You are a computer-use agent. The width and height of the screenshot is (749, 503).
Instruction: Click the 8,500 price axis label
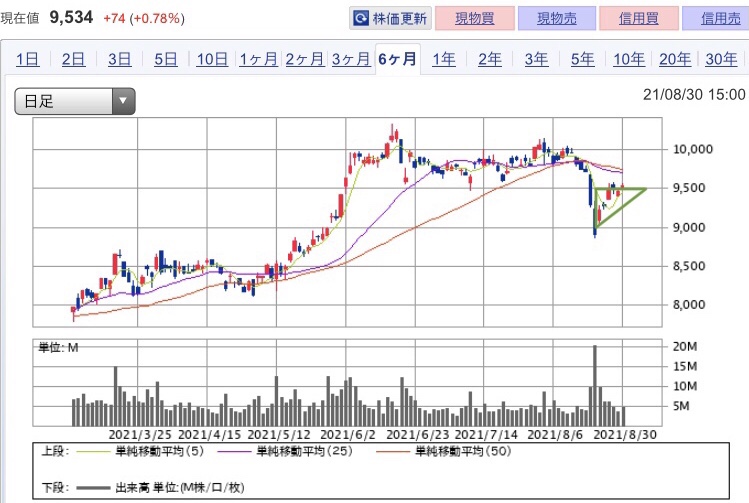[x=689, y=266]
